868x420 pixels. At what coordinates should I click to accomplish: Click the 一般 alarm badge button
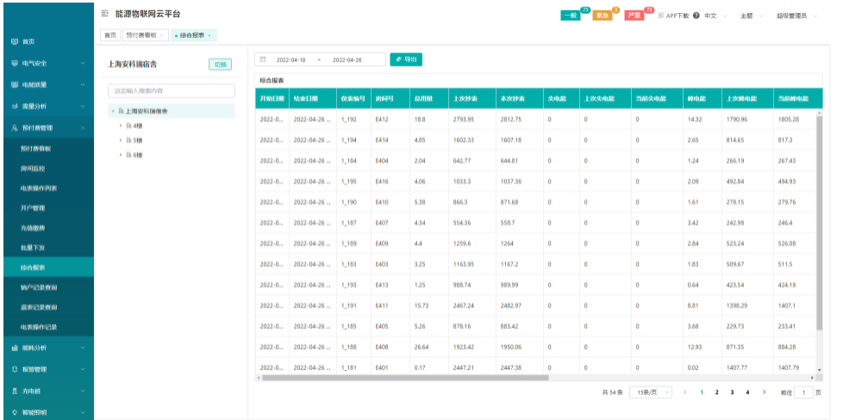pos(571,16)
